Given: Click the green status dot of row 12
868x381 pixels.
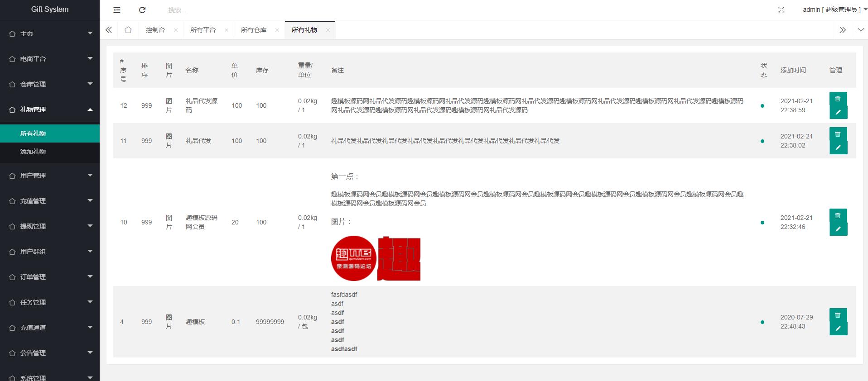Looking at the screenshot, I should [x=762, y=106].
